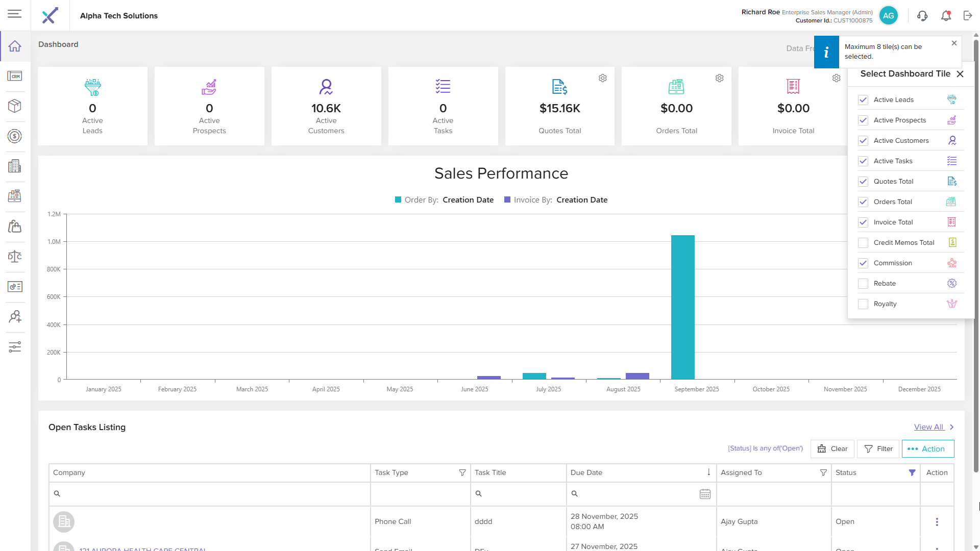Enable the Credit Memos Total checkbox
This screenshot has height=551, width=980.
pyautogui.click(x=863, y=243)
